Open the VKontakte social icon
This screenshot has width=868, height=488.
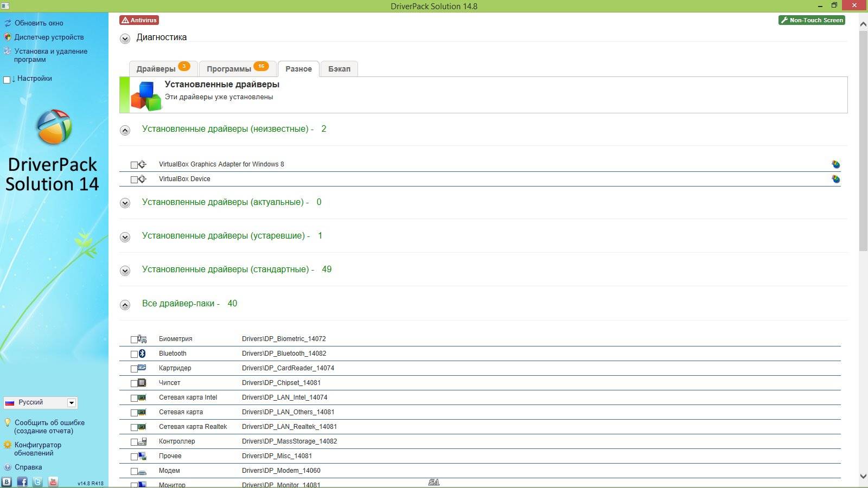[7, 481]
